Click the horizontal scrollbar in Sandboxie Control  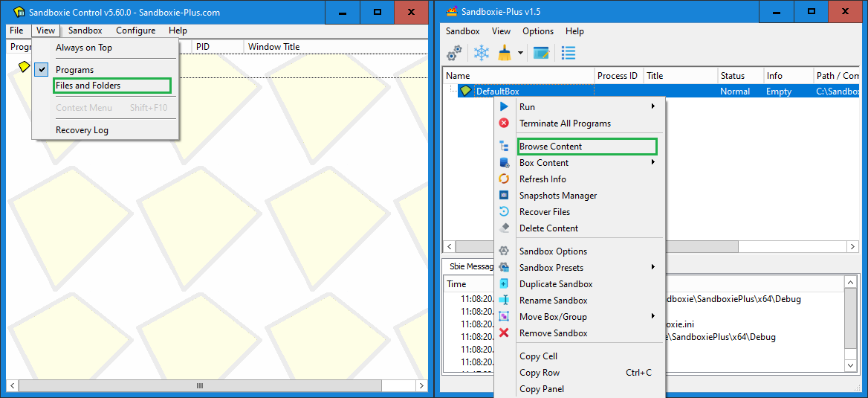199,386
